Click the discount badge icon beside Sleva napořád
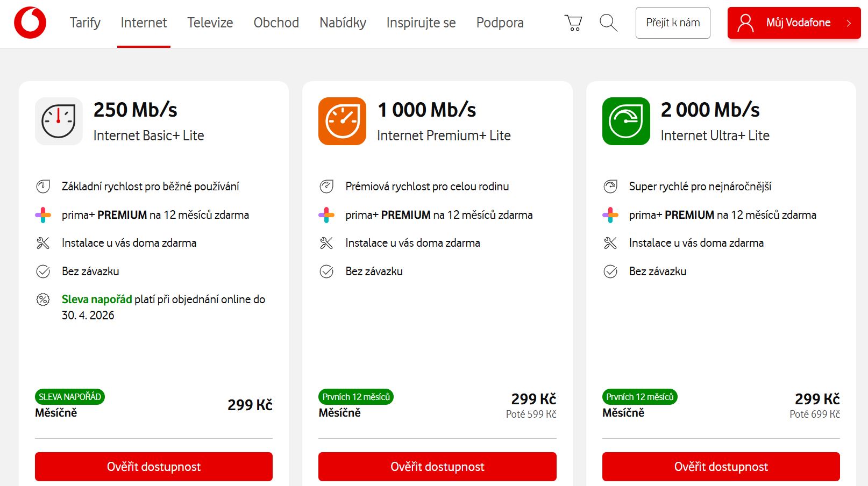The width and height of the screenshot is (868, 486). [x=43, y=299]
